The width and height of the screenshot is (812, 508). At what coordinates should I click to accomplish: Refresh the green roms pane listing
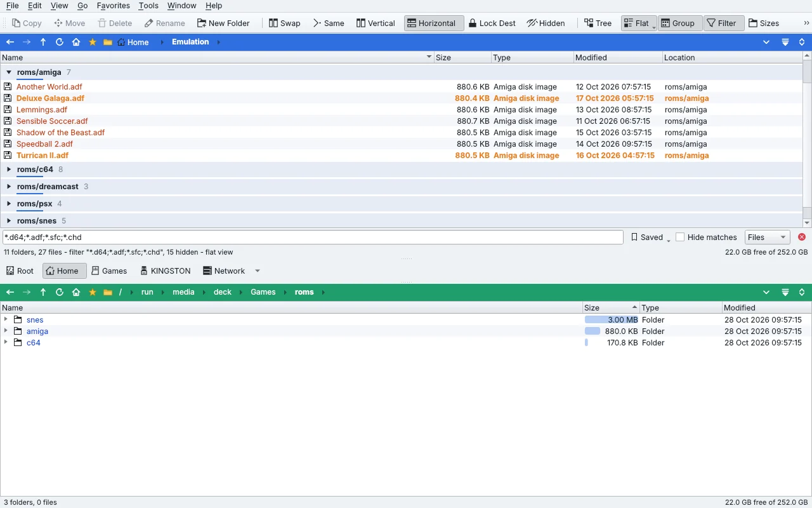[60, 292]
